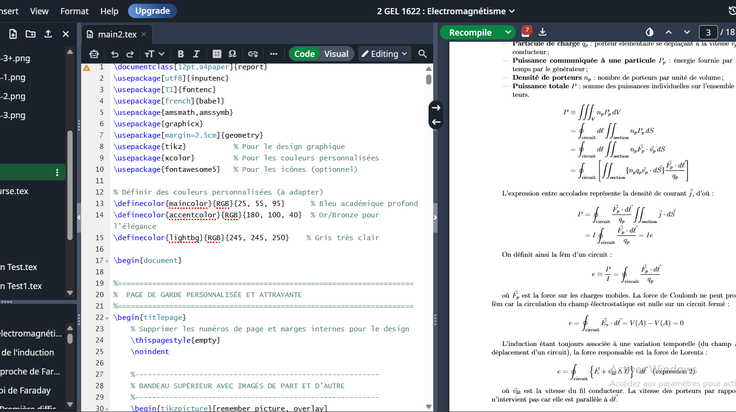Collapse the file panel with left chevron
This screenshot has width=736, height=412.
78,217
